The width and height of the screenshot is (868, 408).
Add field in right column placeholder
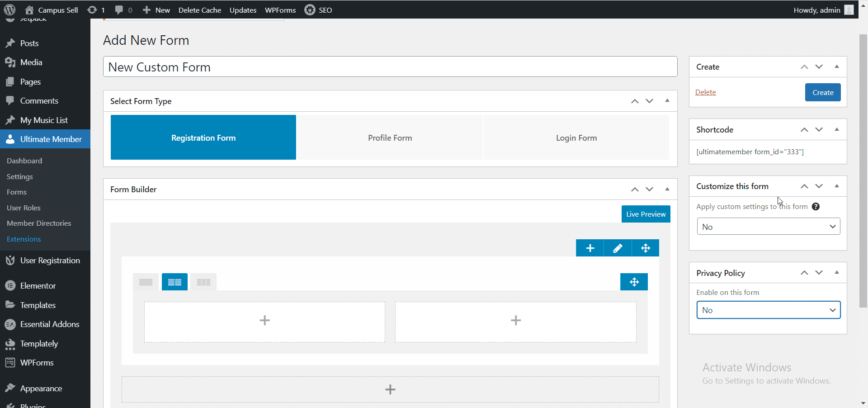click(516, 322)
